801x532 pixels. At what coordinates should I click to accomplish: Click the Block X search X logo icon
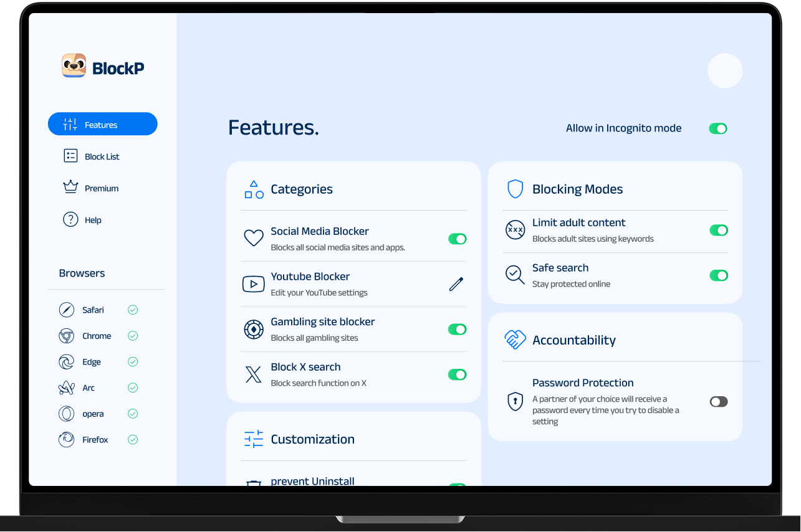(253, 374)
